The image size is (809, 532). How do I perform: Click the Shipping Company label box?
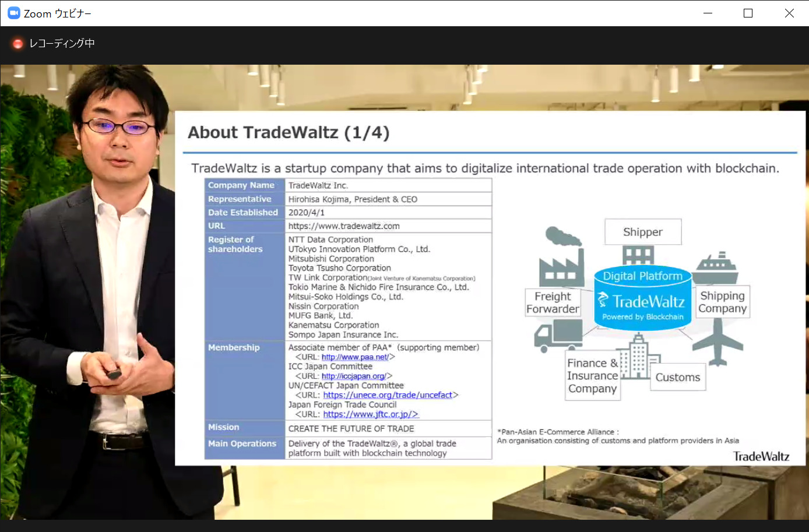click(723, 302)
